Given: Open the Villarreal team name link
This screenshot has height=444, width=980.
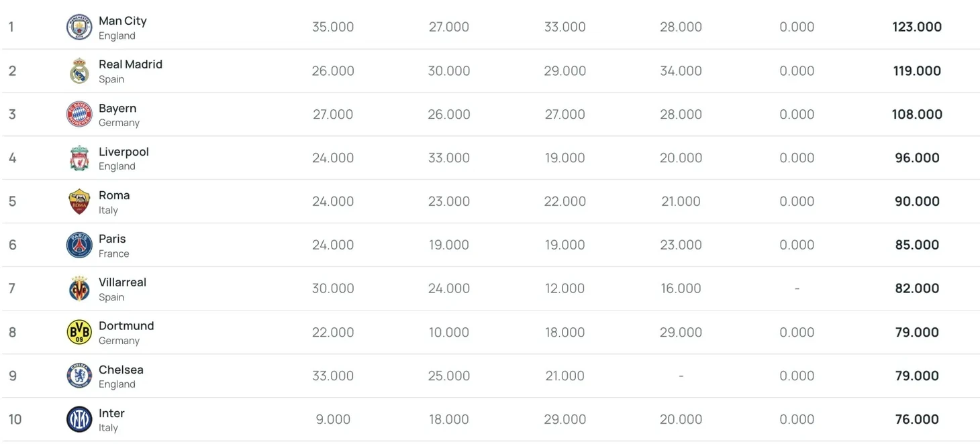Looking at the screenshot, I should point(122,282).
